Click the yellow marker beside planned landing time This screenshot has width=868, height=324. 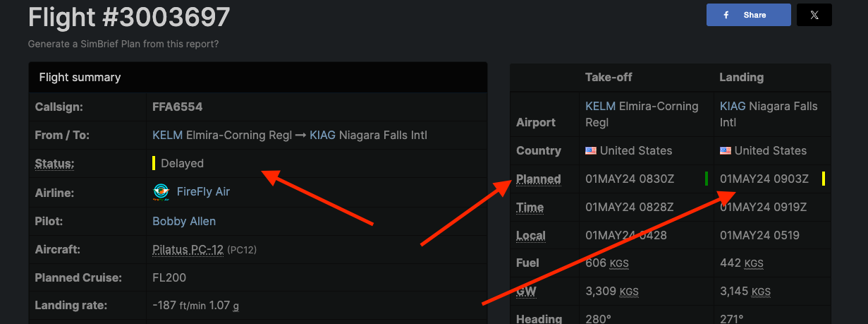coord(823,179)
